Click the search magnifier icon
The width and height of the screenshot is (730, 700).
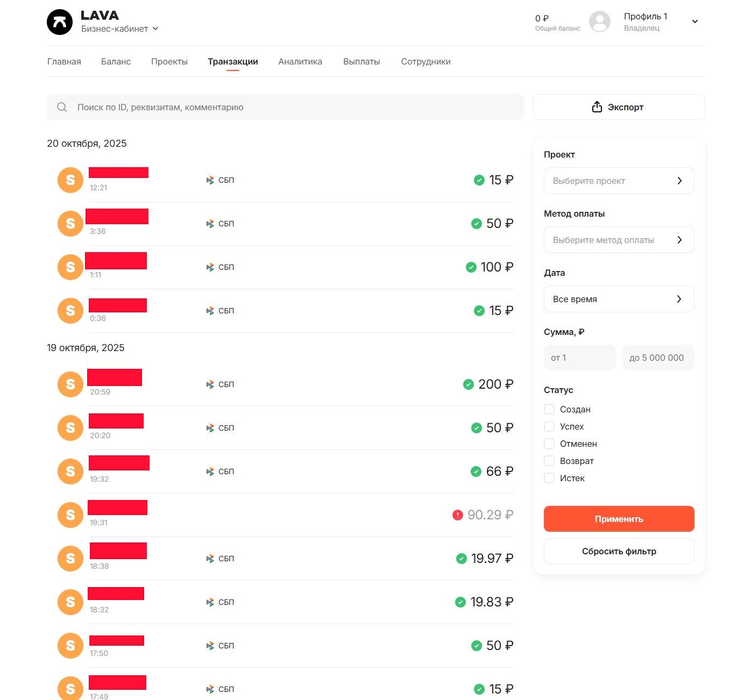click(x=62, y=108)
